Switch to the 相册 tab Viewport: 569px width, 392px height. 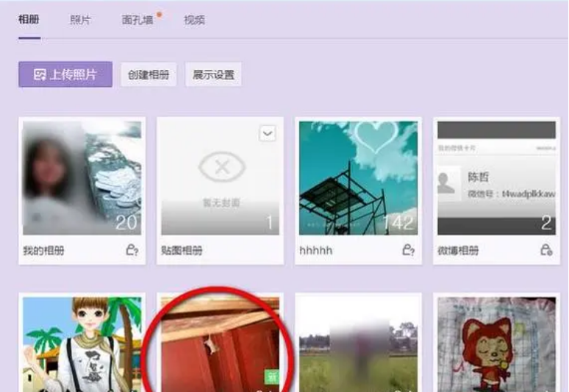29,21
